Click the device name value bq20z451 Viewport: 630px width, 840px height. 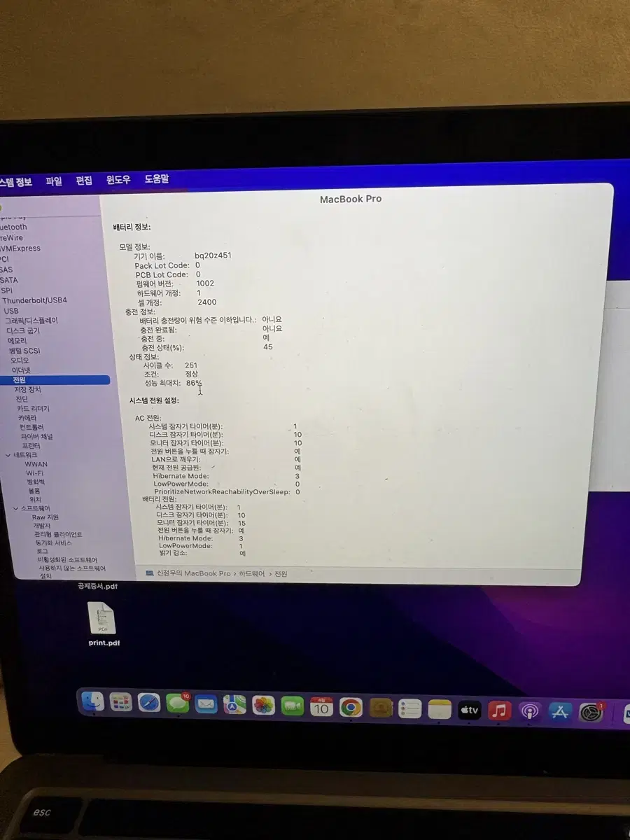click(213, 255)
